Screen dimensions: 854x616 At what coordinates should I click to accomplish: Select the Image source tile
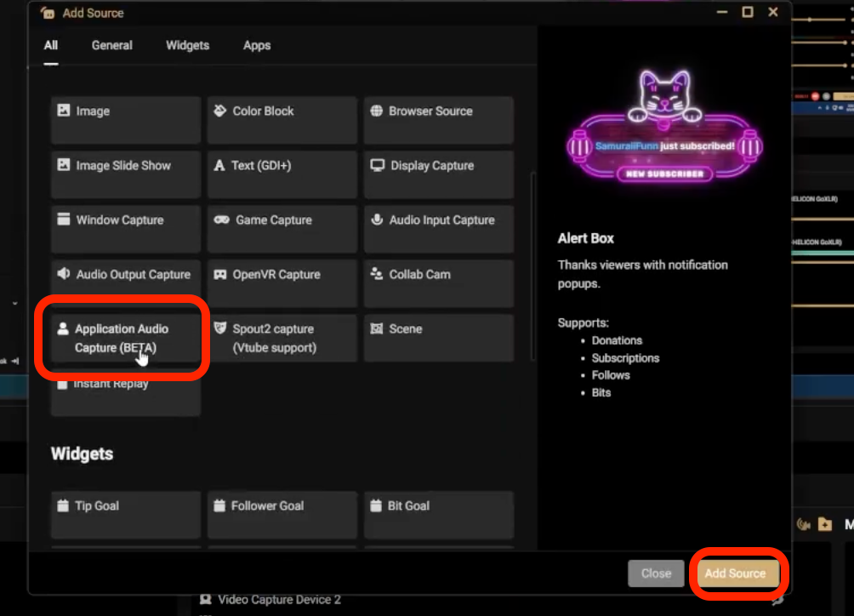[125, 111]
